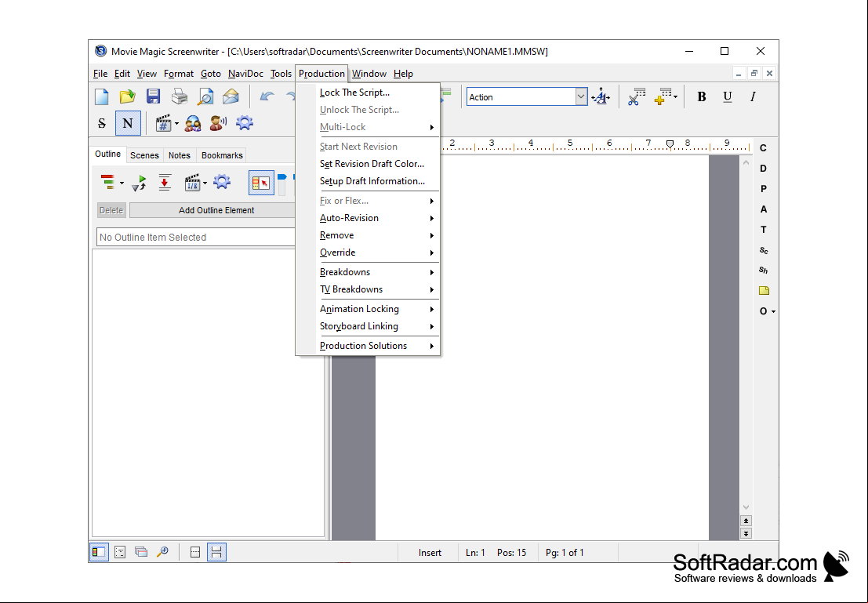868x603 pixels.
Task: Expand the Override submenu
Action: 368,252
